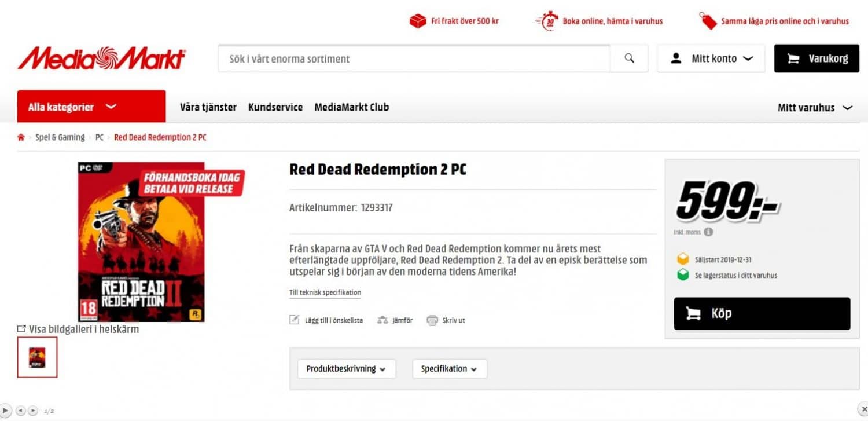Click Till teknisk specifikation link
This screenshot has height=421, width=868.
pos(325,292)
